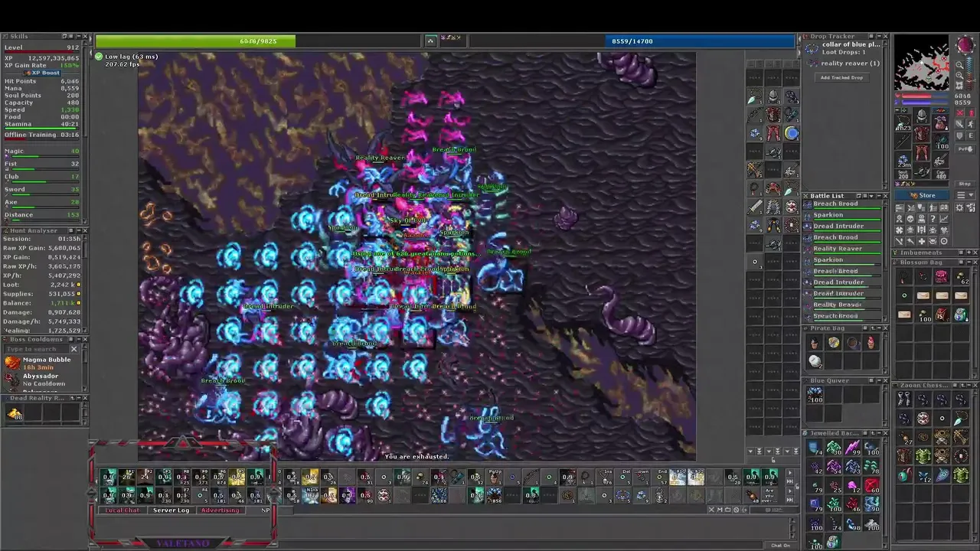
Task: Click the Stop button
Action: (965, 184)
